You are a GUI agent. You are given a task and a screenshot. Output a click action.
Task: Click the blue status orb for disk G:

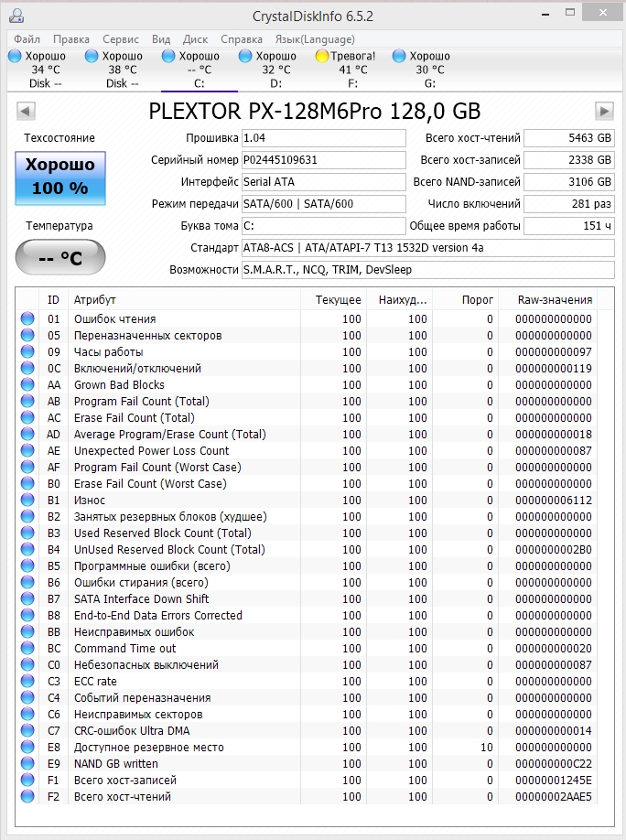pos(399,56)
